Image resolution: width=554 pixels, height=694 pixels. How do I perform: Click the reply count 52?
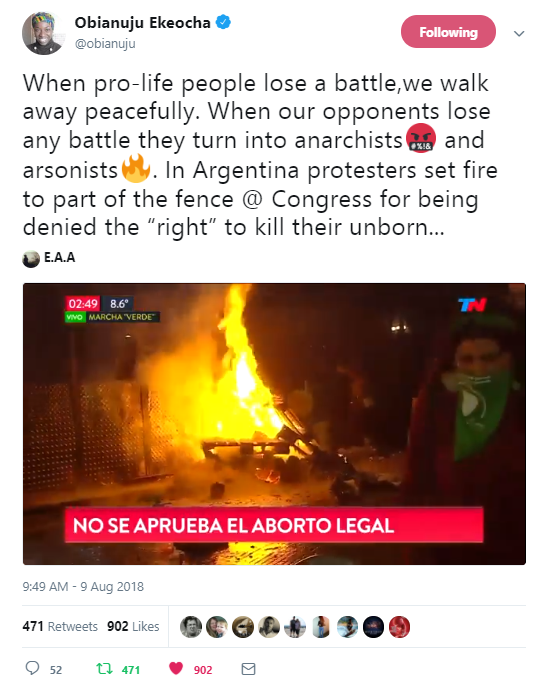pyautogui.click(x=56, y=670)
